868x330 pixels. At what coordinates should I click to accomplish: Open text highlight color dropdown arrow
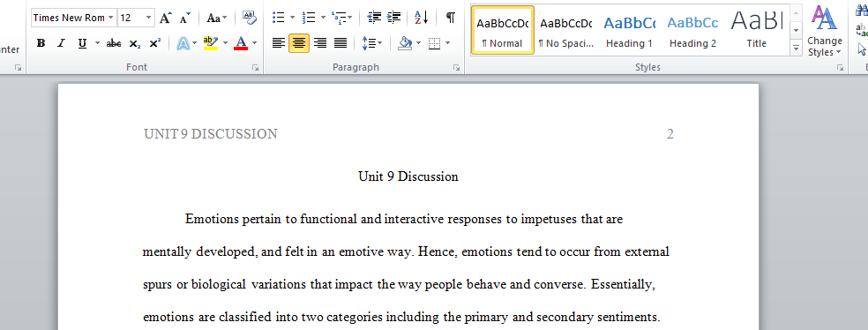225,43
